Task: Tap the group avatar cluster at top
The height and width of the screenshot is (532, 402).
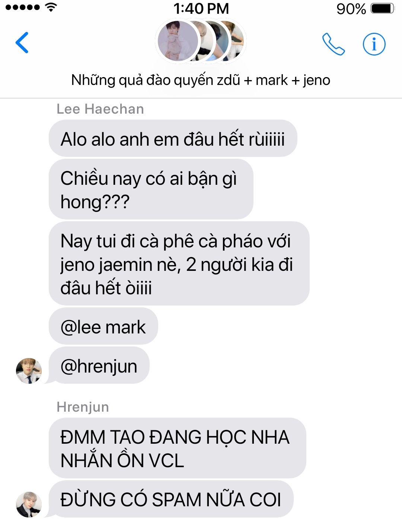Action: coord(201,41)
